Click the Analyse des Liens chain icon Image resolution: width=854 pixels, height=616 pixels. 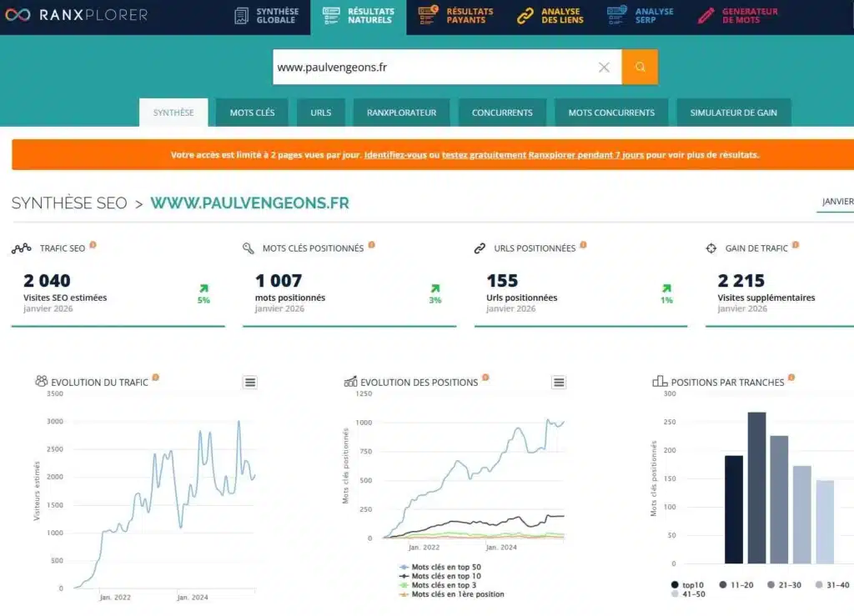pyautogui.click(x=527, y=15)
